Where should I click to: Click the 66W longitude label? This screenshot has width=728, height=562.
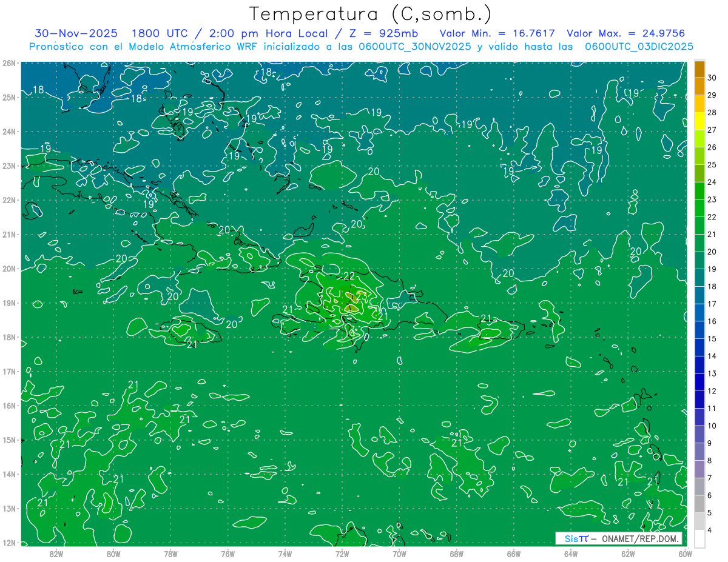coord(514,553)
